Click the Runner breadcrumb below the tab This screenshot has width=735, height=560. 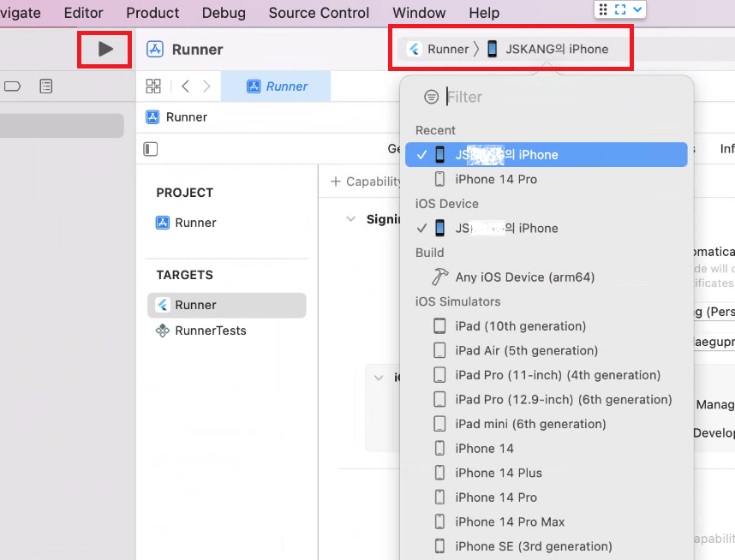[x=176, y=116]
